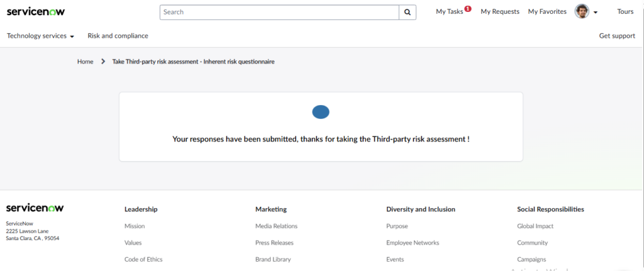Open the Risk and compliance menu

[118, 36]
